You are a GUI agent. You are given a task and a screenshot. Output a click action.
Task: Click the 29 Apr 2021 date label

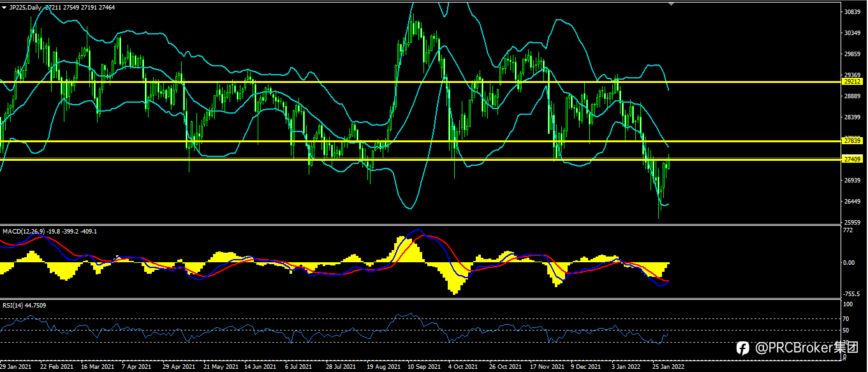click(x=179, y=368)
